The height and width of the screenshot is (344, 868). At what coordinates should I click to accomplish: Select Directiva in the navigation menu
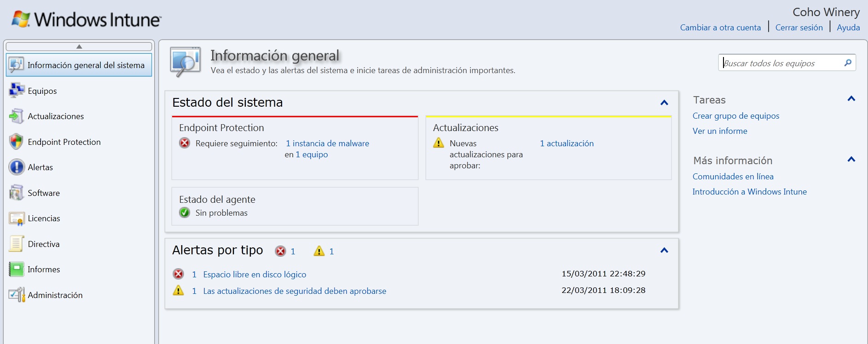click(x=44, y=244)
